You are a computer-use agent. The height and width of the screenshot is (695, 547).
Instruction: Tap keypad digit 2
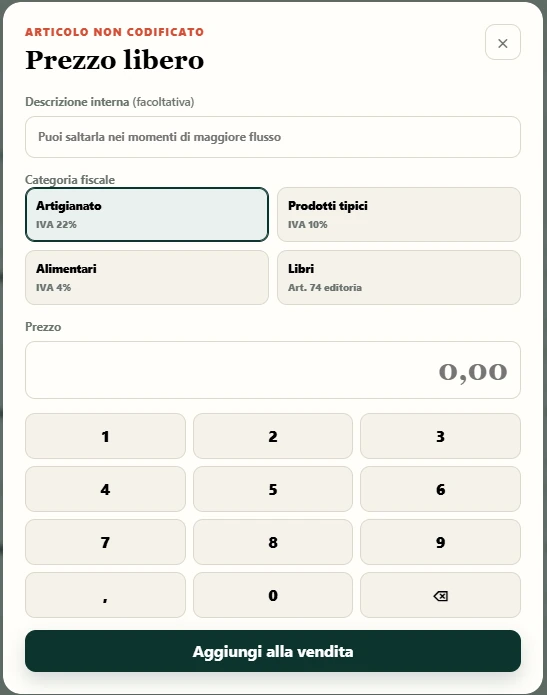pyautogui.click(x=273, y=436)
